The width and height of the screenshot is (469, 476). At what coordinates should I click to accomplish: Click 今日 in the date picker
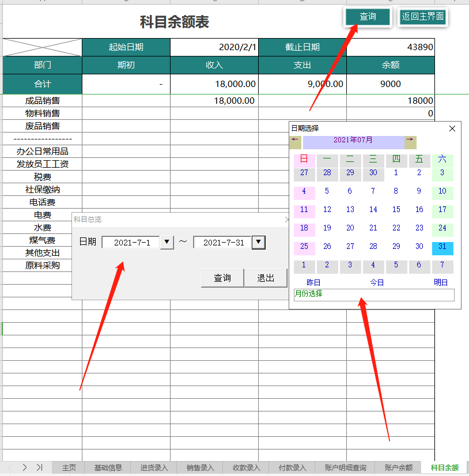377,282
